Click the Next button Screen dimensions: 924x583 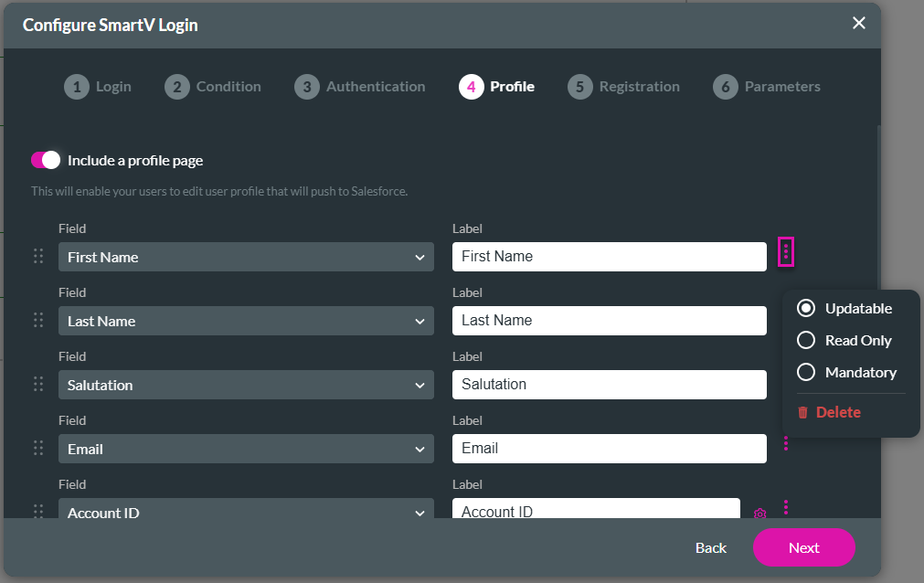pos(803,547)
